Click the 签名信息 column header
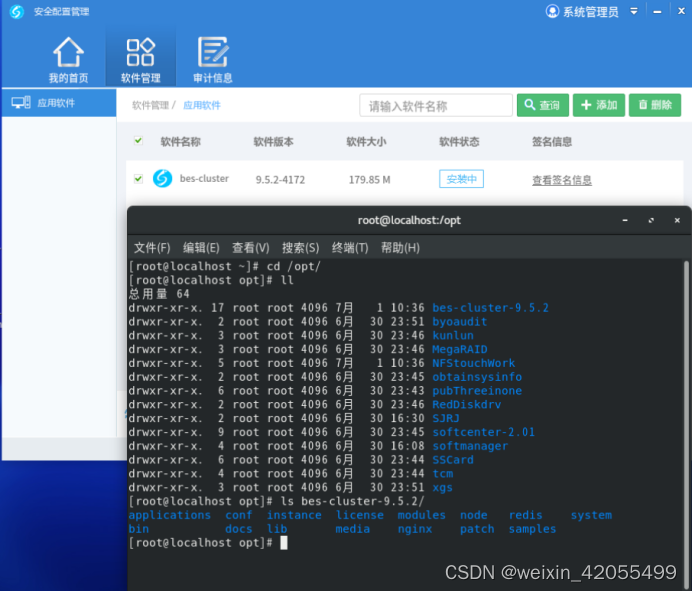 (552, 142)
